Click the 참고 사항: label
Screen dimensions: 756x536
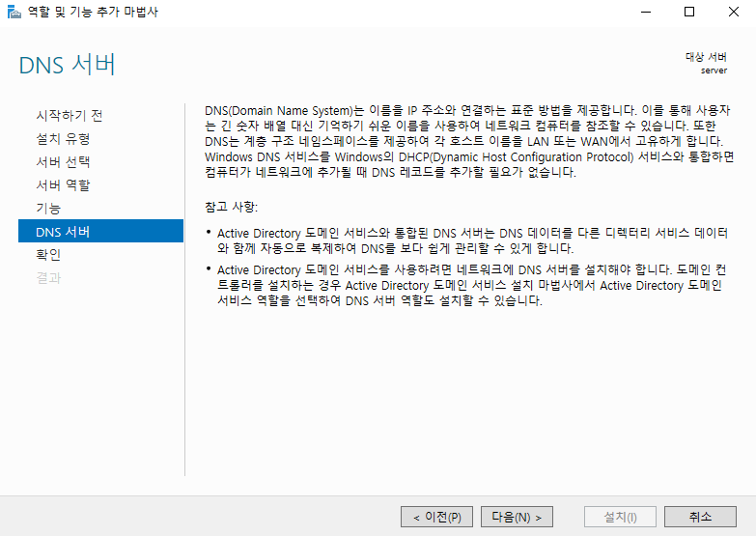click(232, 207)
